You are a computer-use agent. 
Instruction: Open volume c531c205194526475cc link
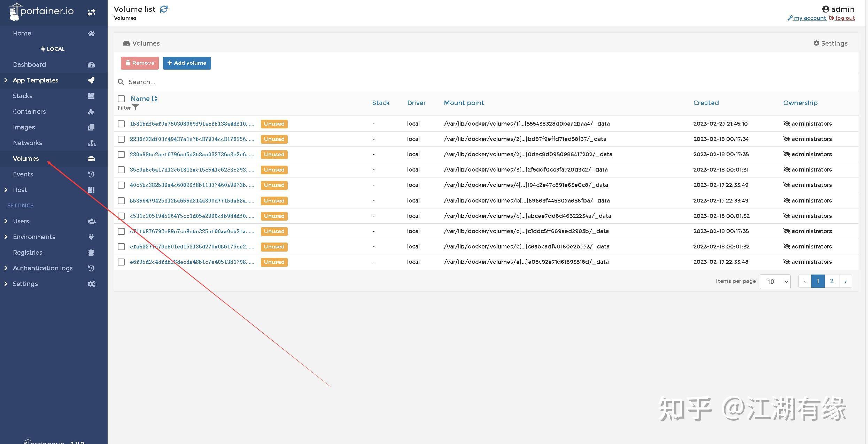(x=192, y=216)
